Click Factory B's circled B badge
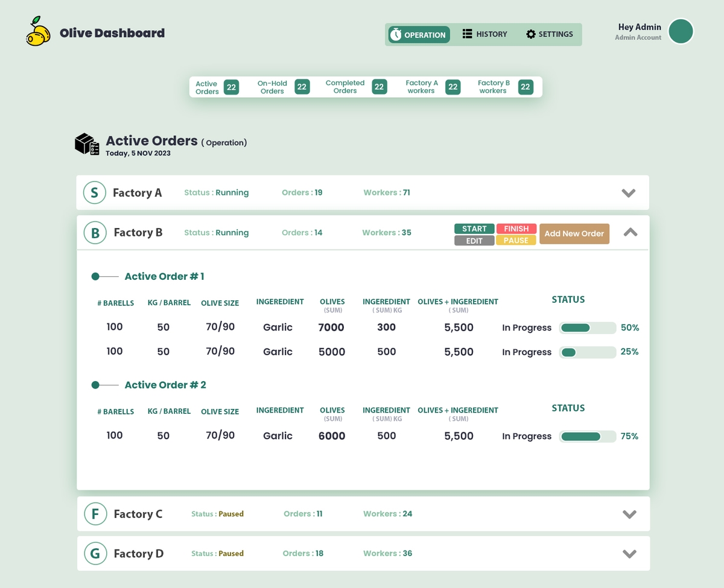This screenshot has width=724, height=588. 95,233
